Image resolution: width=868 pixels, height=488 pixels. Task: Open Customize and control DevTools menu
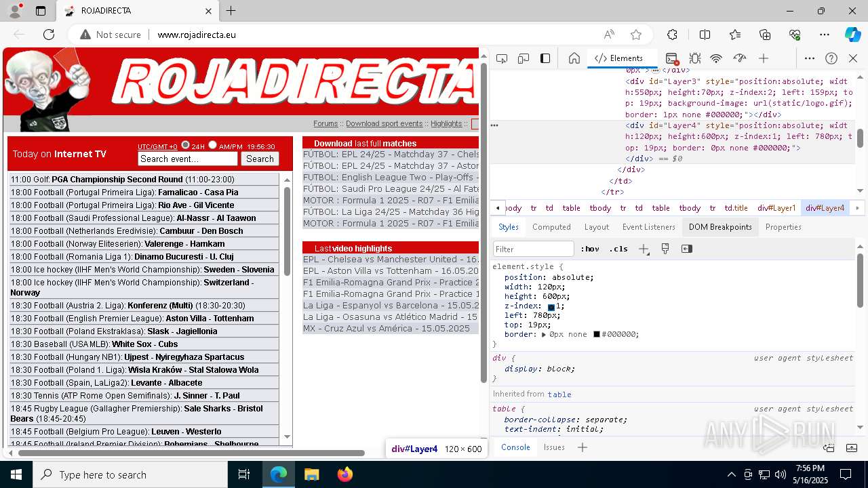[810, 58]
